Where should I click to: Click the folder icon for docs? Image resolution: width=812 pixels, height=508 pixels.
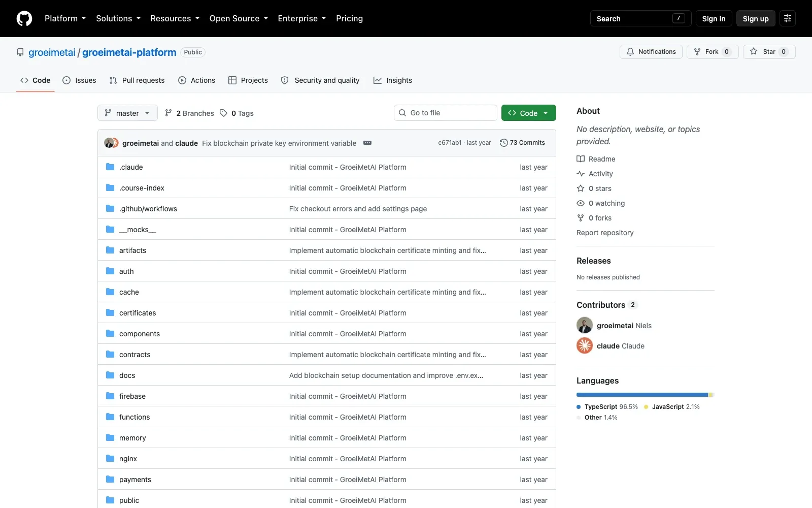point(110,375)
